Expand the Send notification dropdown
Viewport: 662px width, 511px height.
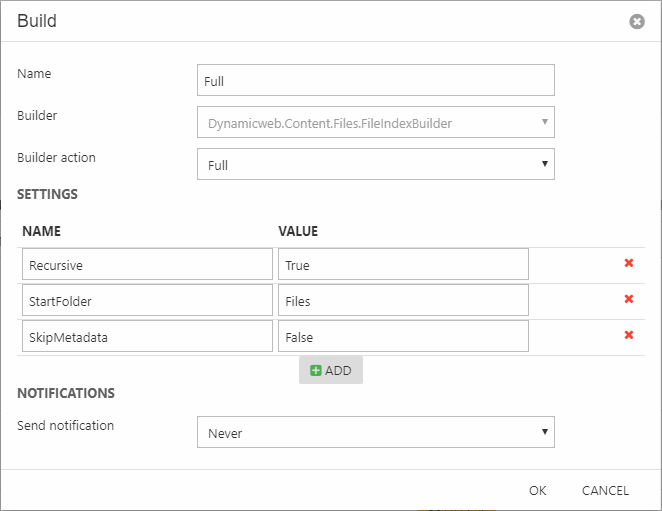[375, 432]
